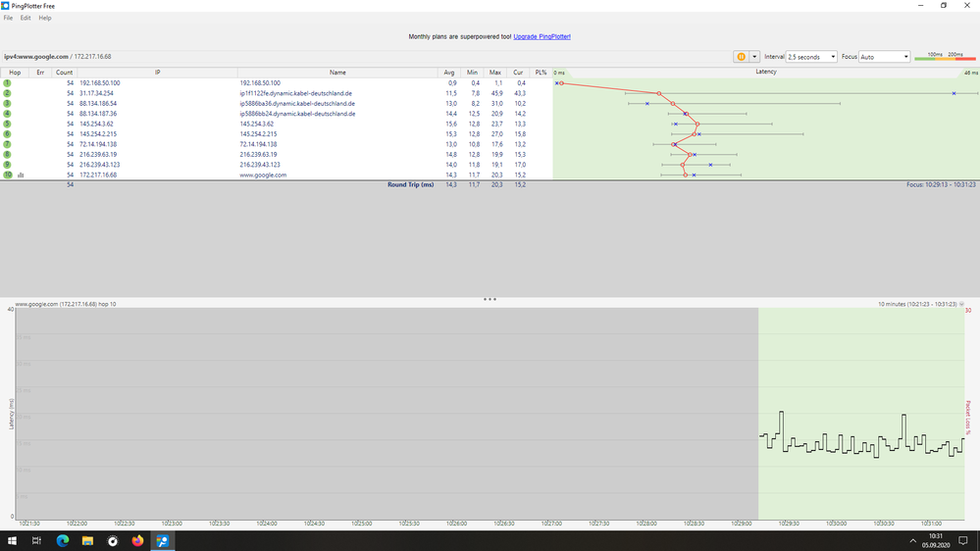Image resolution: width=980 pixels, height=551 pixels.
Task: Click hop 5 green circle icon
Action: click(x=8, y=124)
